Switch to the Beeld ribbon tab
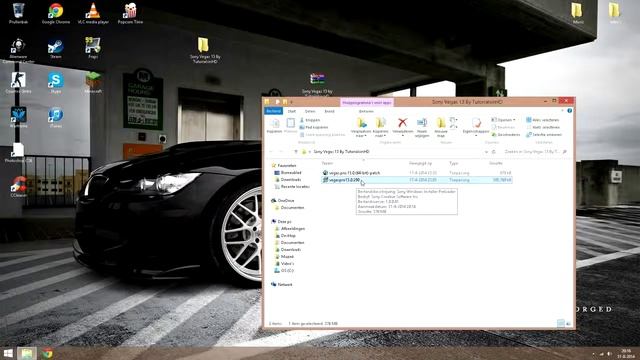640x360 pixels. coord(329,111)
